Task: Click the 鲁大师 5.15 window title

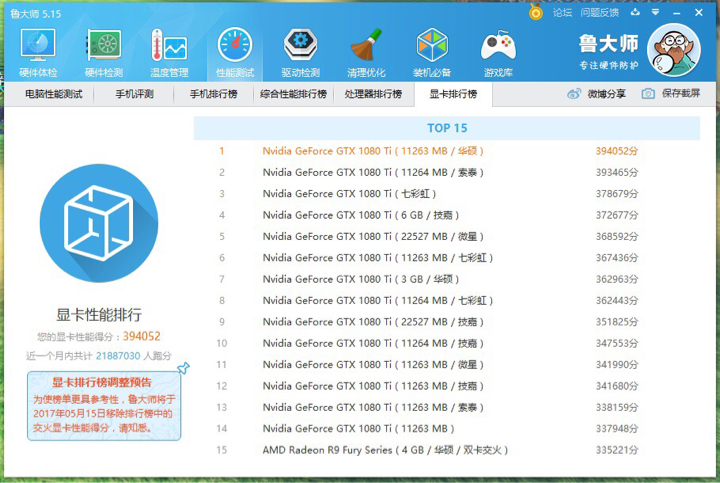Action: point(35,14)
